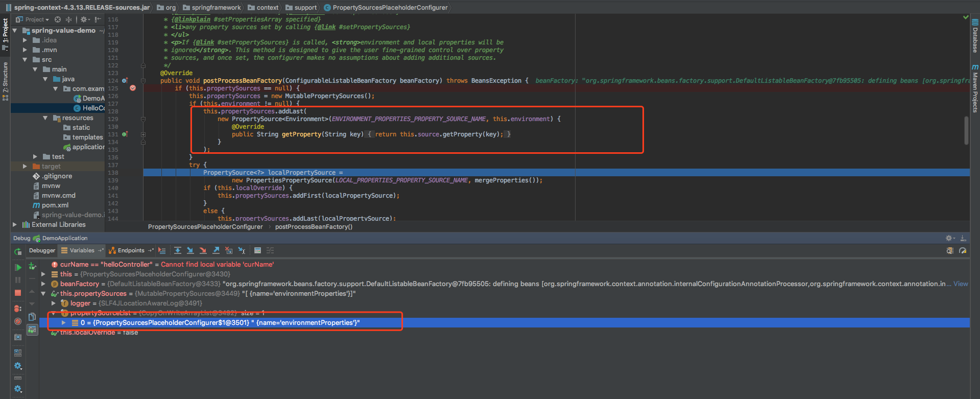
Task: Click the New Watch plus icon
Action: pyautogui.click(x=32, y=266)
